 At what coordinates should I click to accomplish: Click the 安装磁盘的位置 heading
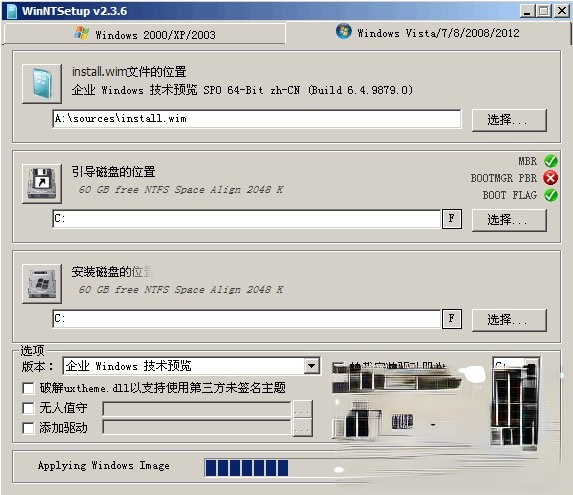[111, 272]
